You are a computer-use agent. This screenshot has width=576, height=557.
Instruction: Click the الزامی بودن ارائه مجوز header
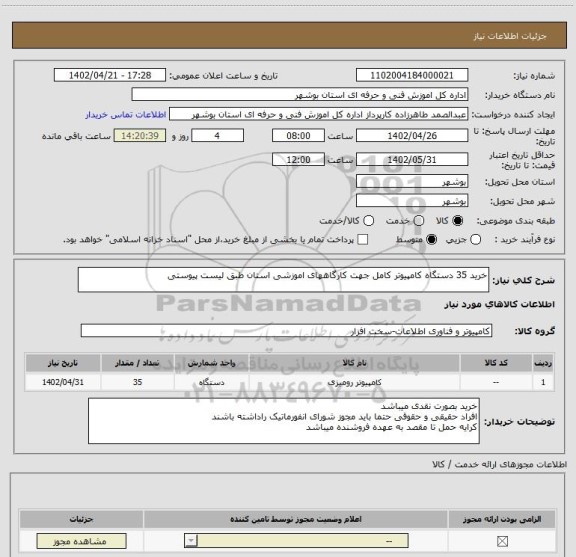pyautogui.click(x=502, y=519)
